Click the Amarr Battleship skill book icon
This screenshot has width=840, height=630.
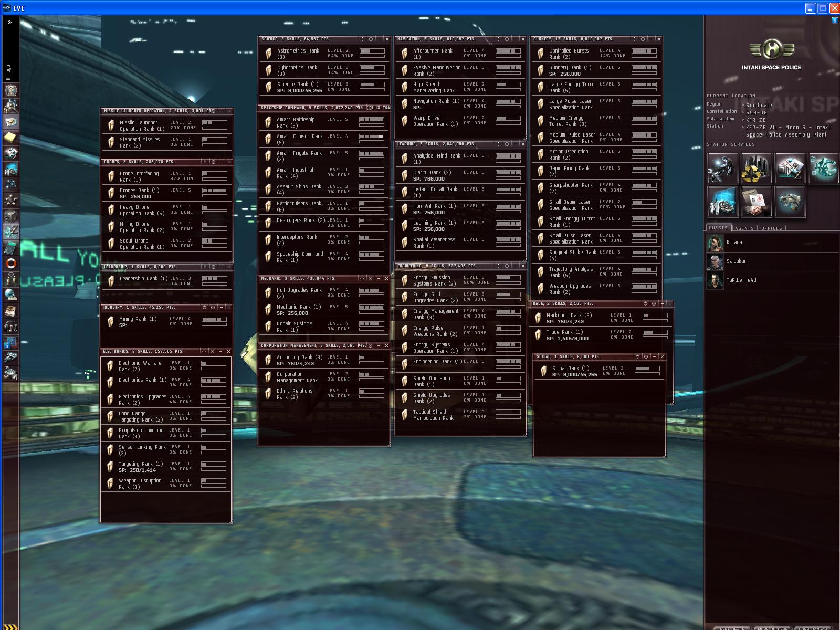pos(268,122)
